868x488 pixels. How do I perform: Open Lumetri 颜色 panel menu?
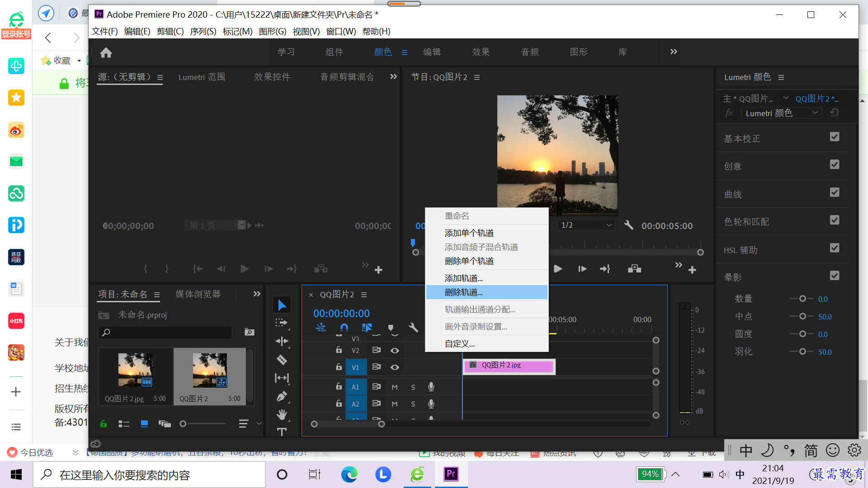781,77
